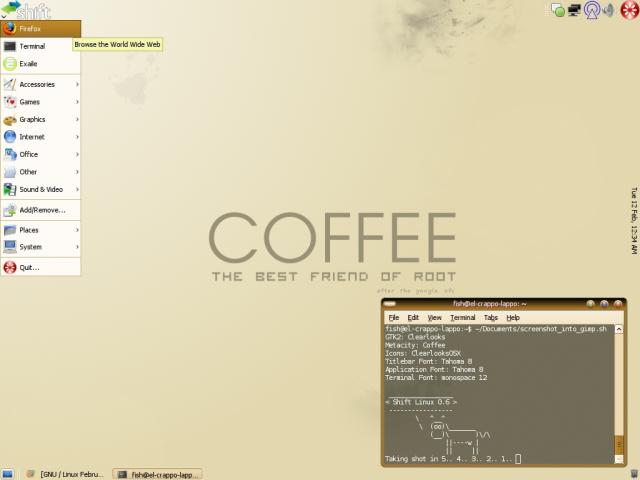The width and height of the screenshot is (640, 480).
Task: Expand the Games submenu
Action: [40, 102]
